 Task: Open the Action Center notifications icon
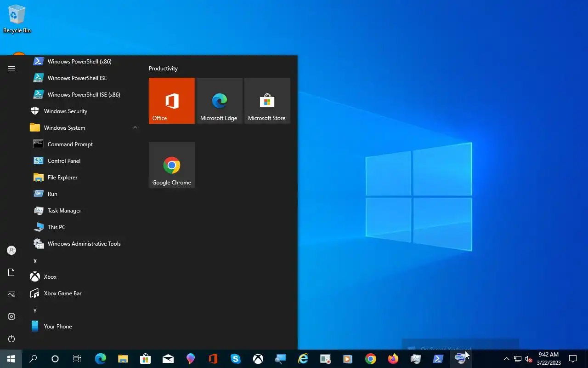(x=573, y=359)
